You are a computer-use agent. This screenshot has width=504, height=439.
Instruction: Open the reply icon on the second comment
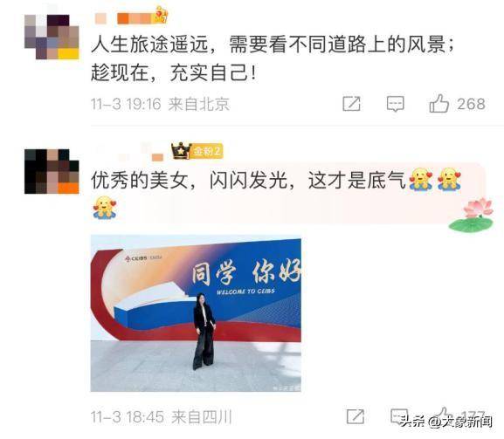[399, 416]
